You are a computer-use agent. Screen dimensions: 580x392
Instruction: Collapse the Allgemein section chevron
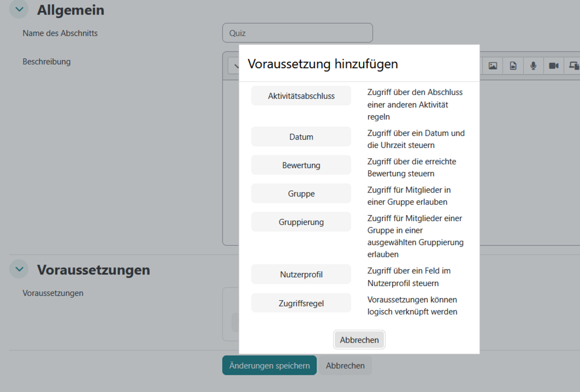[19, 9]
